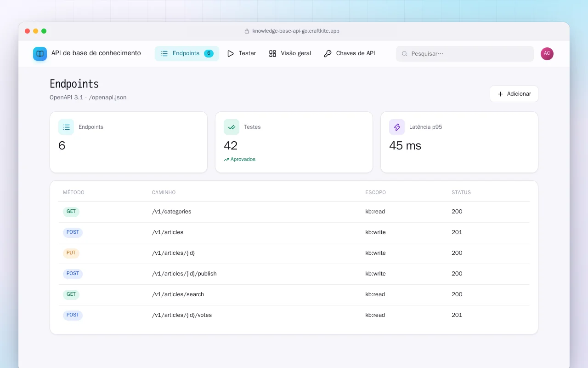The image size is (588, 368).
Task: Click the book logo icon
Action: point(40,54)
